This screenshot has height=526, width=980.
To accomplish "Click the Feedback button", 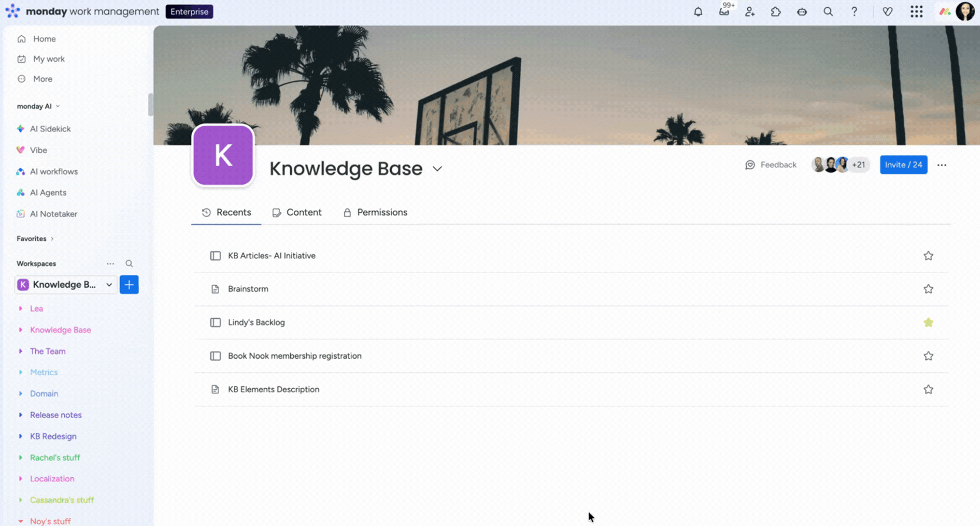I will [771, 165].
